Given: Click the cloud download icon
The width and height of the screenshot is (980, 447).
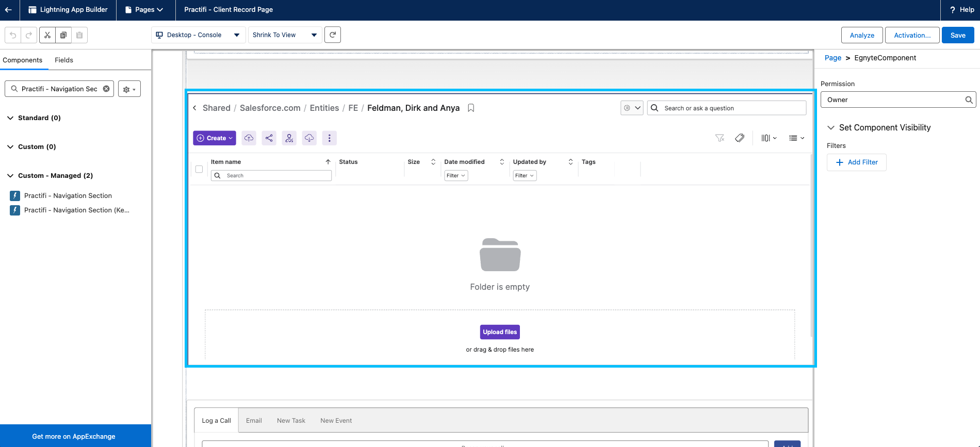Looking at the screenshot, I should coord(309,138).
